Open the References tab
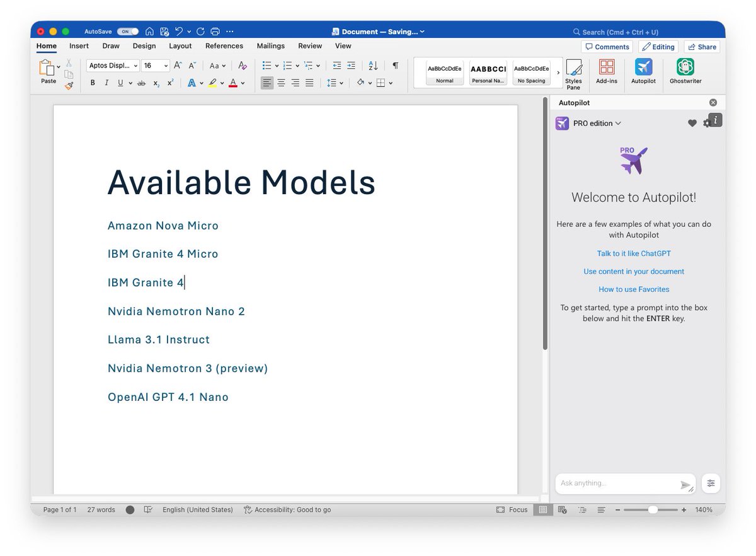756x556 pixels. click(x=224, y=46)
